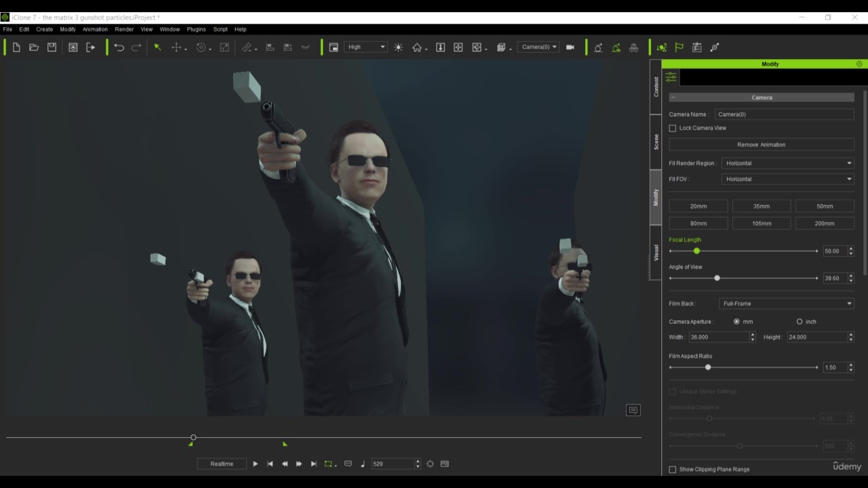Screen dimensions: 868x488
Task: Select the arrow Select tool
Action: 157,47
